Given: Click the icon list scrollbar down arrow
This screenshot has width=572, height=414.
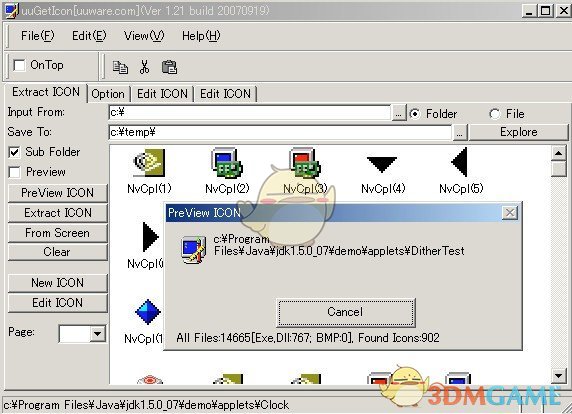Looking at the screenshot, I should (x=559, y=375).
